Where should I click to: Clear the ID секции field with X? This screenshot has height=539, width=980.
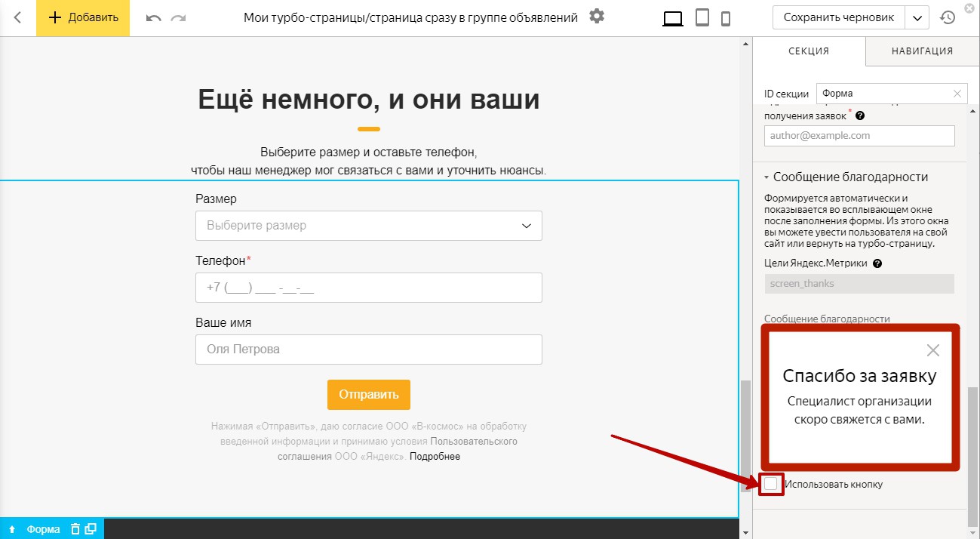957,94
